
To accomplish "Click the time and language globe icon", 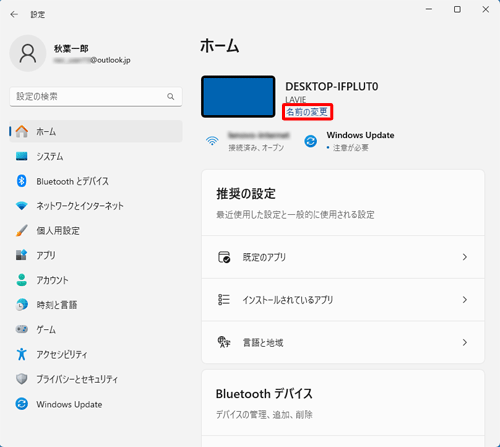I will (22, 304).
